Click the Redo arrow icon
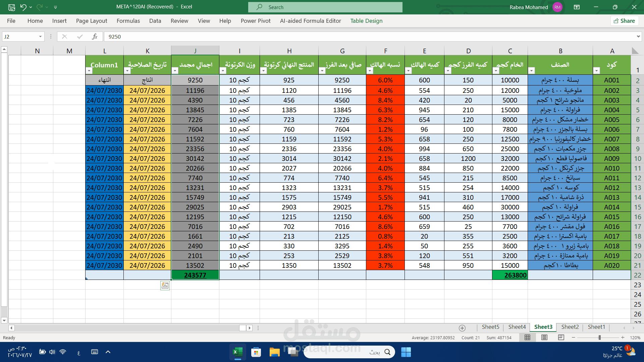Screen dimensions: 644x362 click(x=40, y=7)
